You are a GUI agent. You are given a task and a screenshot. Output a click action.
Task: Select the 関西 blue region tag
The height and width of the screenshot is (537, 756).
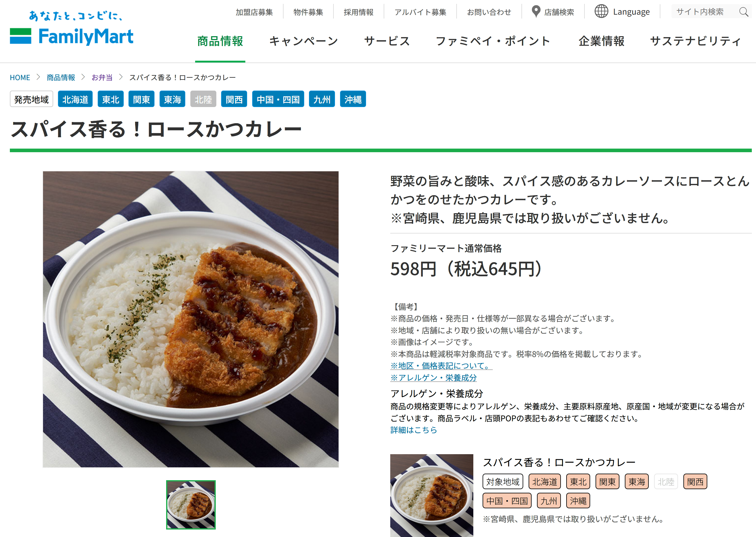tap(234, 99)
